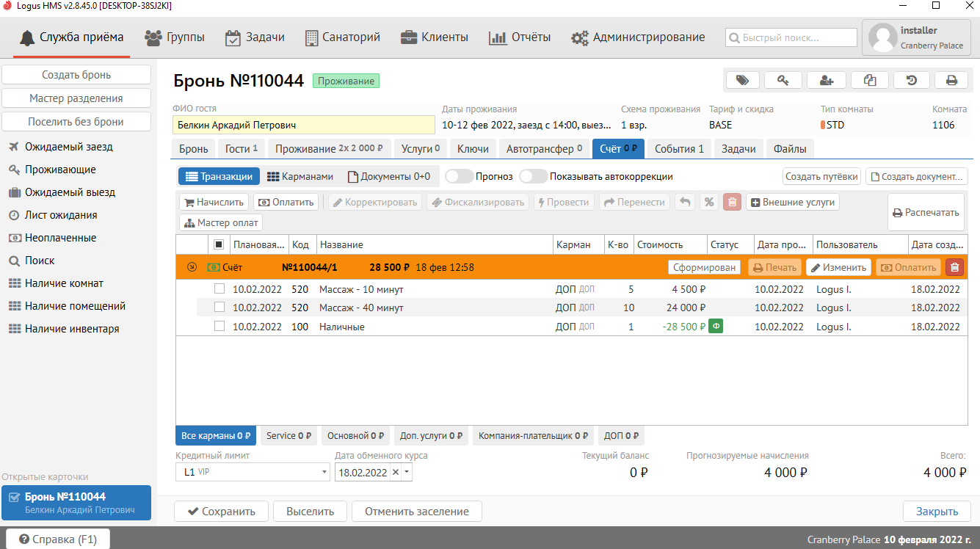Open Наличие помещений in the sidebar
980x549 pixels.
pos(75,306)
